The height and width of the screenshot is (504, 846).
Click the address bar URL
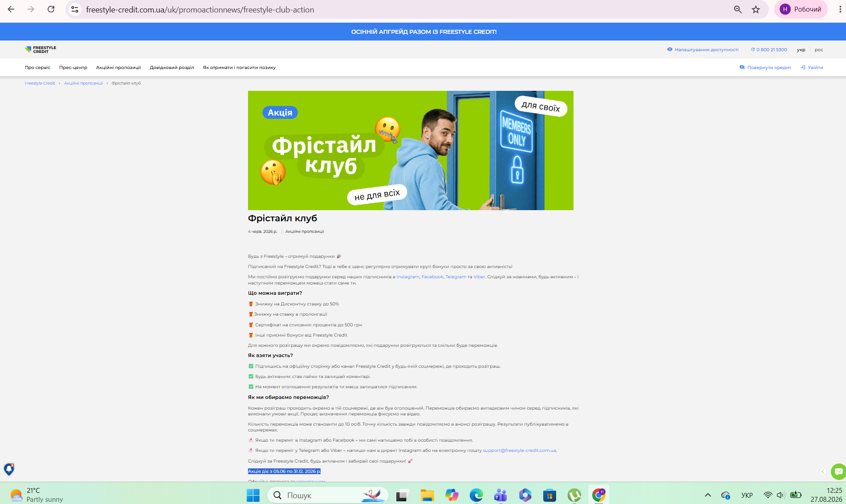coord(200,10)
